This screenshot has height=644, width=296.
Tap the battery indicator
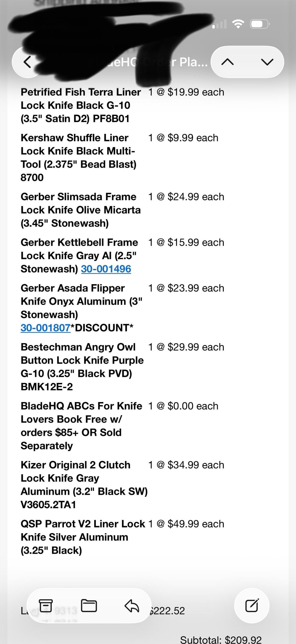(x=260, y=24)
